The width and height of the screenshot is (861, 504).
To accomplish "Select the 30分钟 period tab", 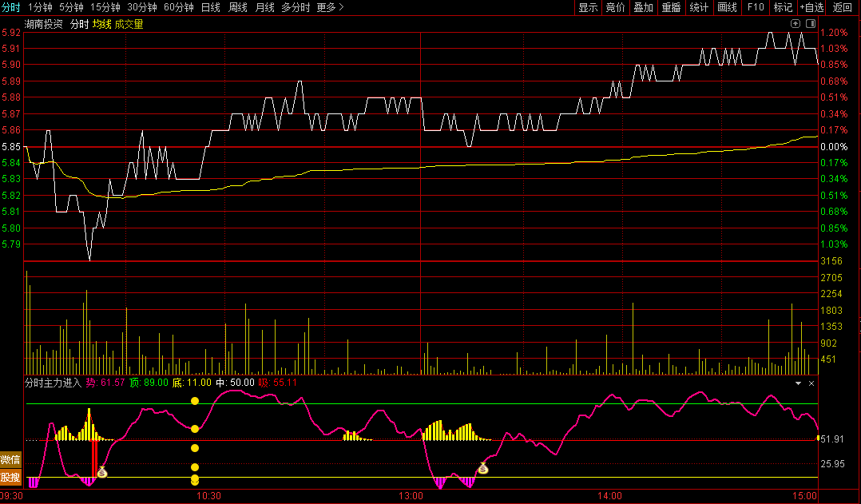I will tap(142, 7).
